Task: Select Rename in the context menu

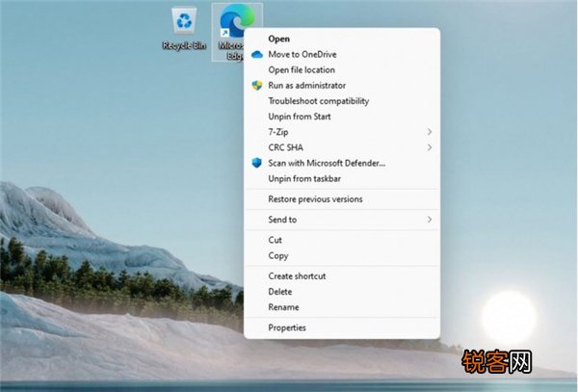Action: [x=283, y=307]
